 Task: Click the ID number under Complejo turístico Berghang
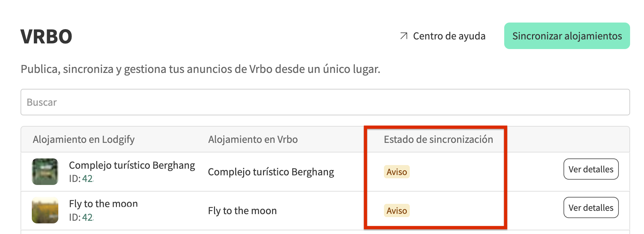point(87,179)
